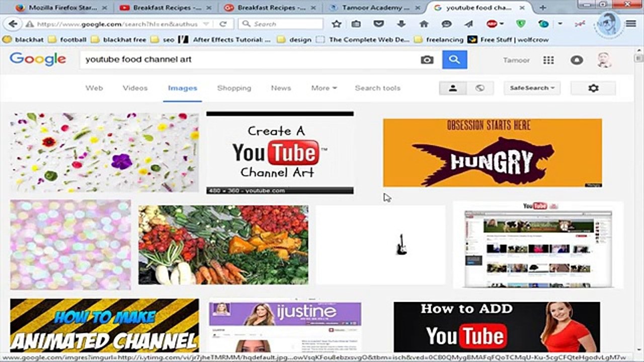Open the flower petals image result
The image size is (644, 362).
[105, 152]
